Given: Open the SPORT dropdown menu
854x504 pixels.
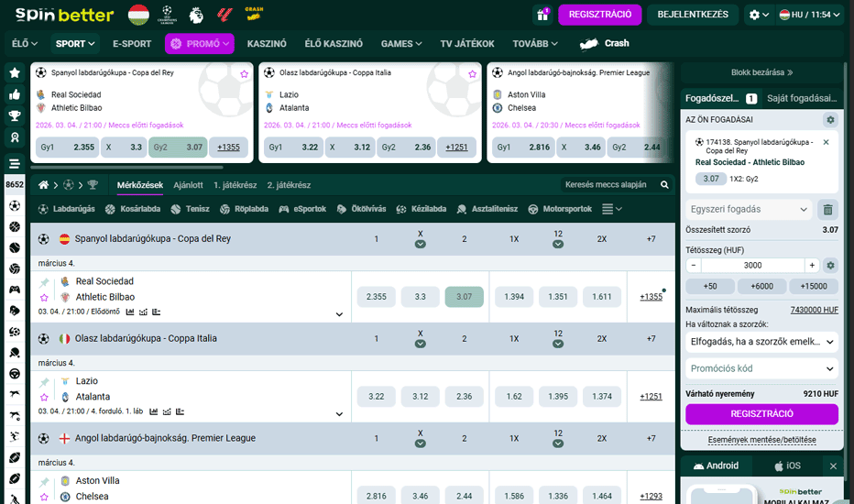Looking at the screenshot, I should click(74, 44).
